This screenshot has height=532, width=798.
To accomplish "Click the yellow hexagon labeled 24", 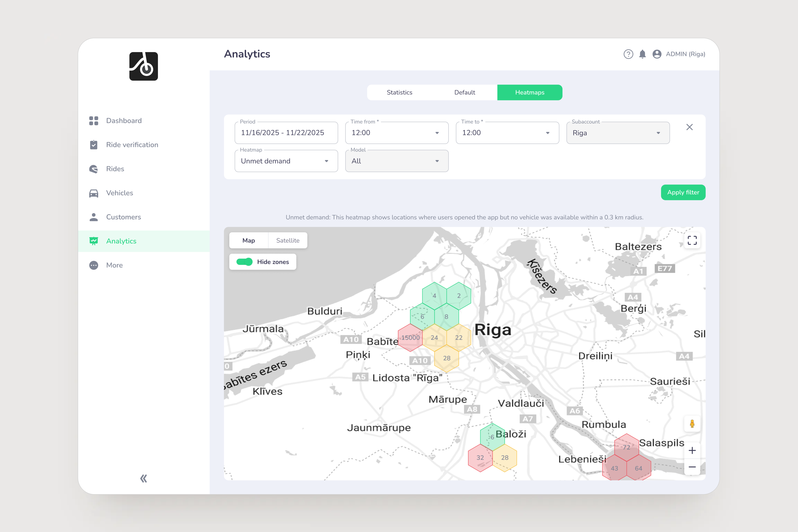I will point(434,338).
